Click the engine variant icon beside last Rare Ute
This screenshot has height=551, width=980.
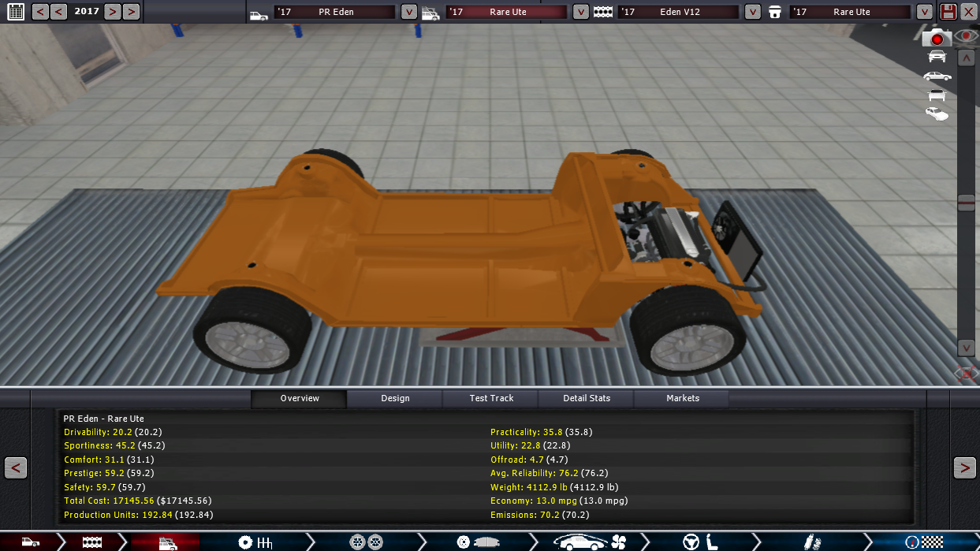pos(775,13)
